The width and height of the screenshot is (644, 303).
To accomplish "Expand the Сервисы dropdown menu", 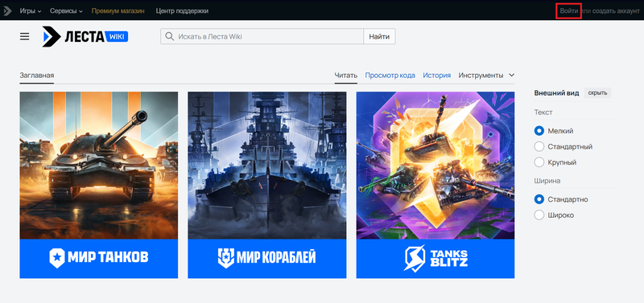I will point(66,11).
